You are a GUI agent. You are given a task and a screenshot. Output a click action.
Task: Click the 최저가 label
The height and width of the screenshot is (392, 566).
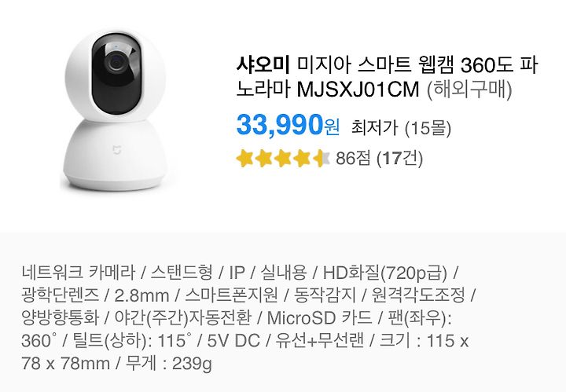pyautogui.click(x=375, y=128)
